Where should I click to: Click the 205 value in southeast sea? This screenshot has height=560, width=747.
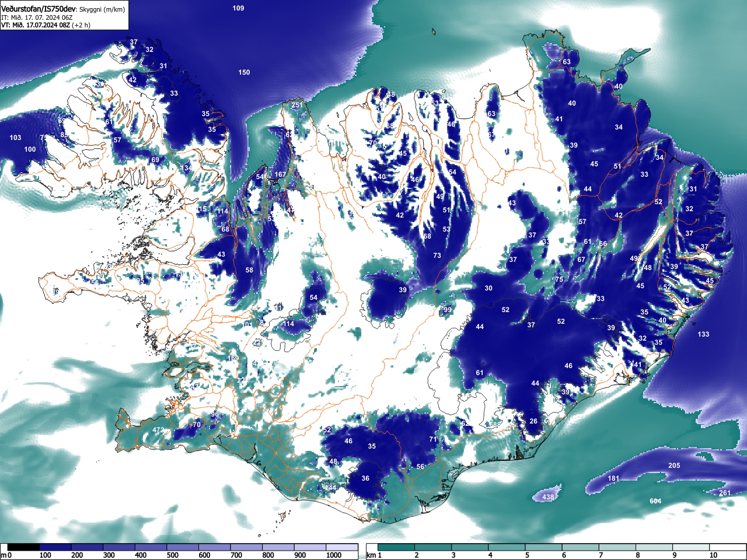tap(674, 466)
